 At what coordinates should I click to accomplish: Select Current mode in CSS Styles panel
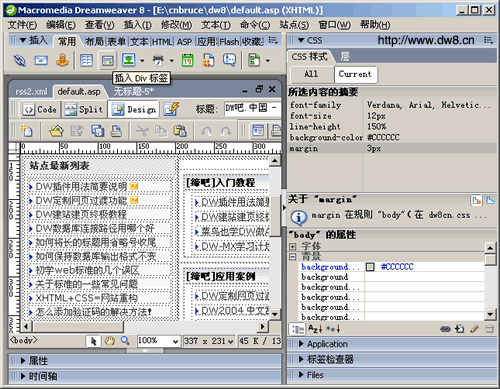tap(355, 74)
